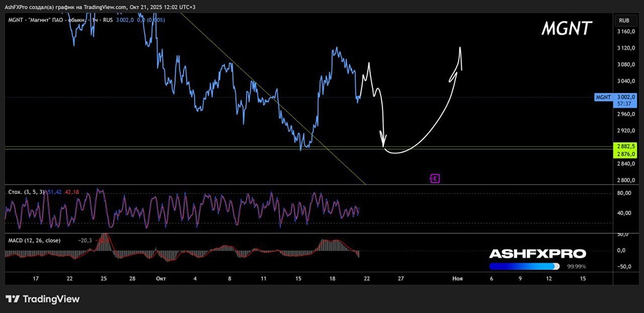
Task: Click the 18 date label on time axis
Action: click(x=332, y=278)
